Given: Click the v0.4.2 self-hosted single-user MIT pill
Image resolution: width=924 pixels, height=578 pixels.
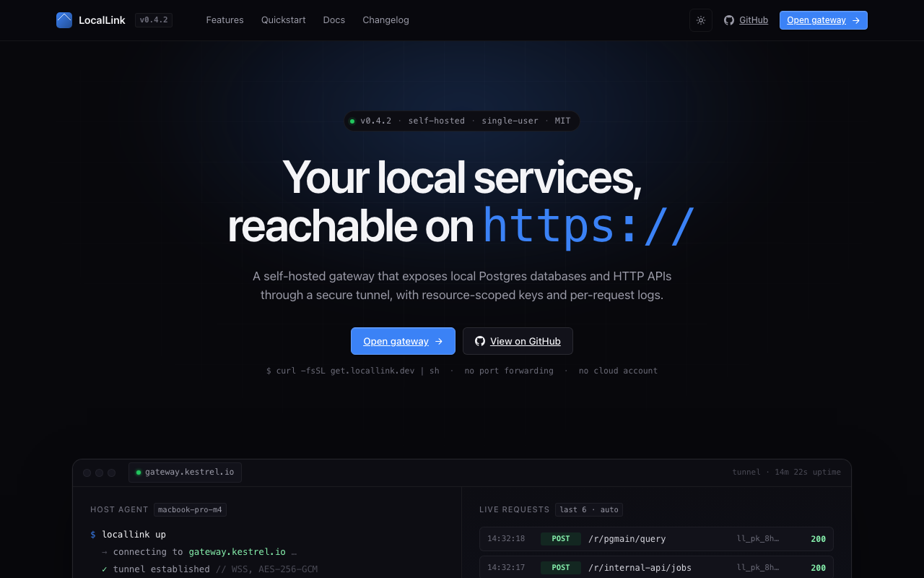Looking at the screenshot, I should point(462,121).
